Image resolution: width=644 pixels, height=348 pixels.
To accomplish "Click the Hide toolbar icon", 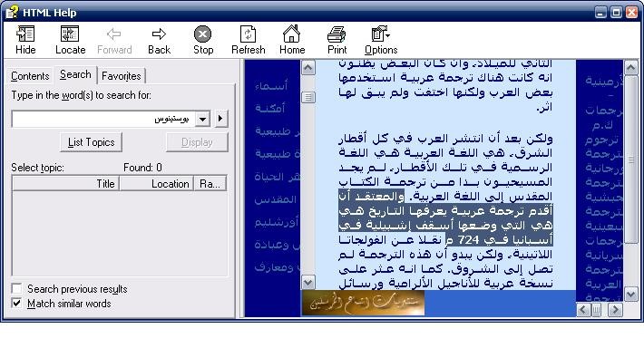I will (x=25, y=34).
